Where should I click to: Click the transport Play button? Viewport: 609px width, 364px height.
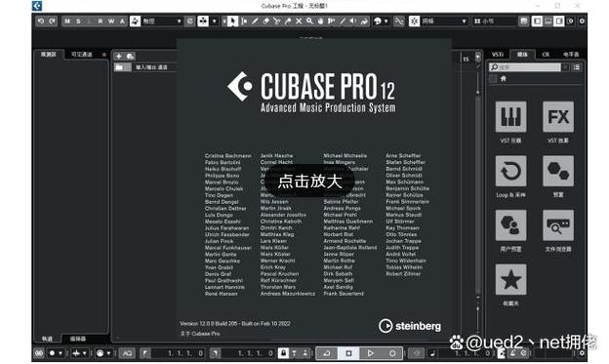371,353
